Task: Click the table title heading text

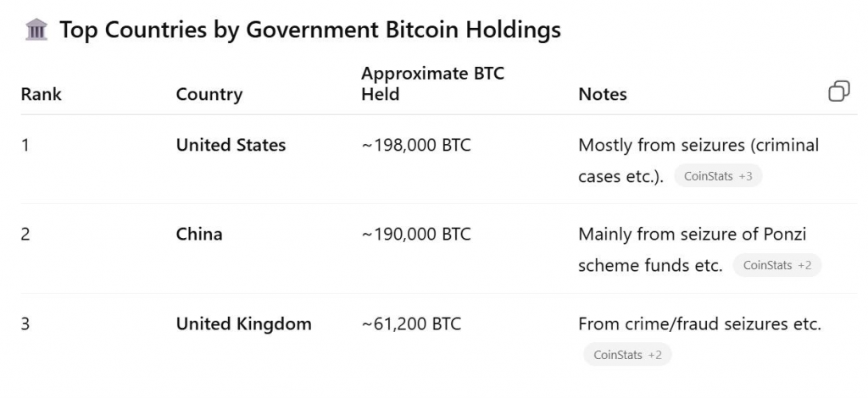Action: pyautogui.click(x=309, y=30)
